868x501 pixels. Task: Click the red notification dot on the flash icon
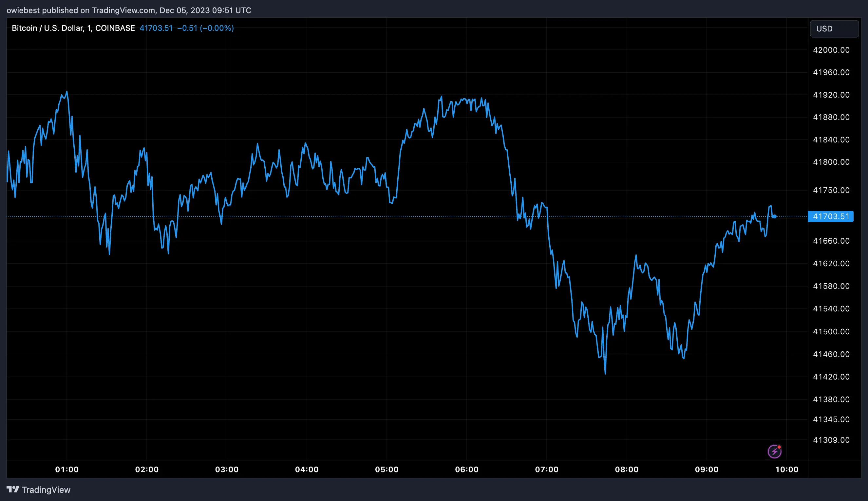pyautogui.click(x=780, y=447)
